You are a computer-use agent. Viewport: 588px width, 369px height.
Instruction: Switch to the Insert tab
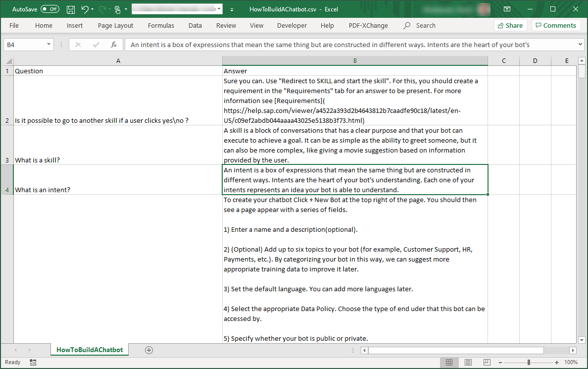(75, 26)
